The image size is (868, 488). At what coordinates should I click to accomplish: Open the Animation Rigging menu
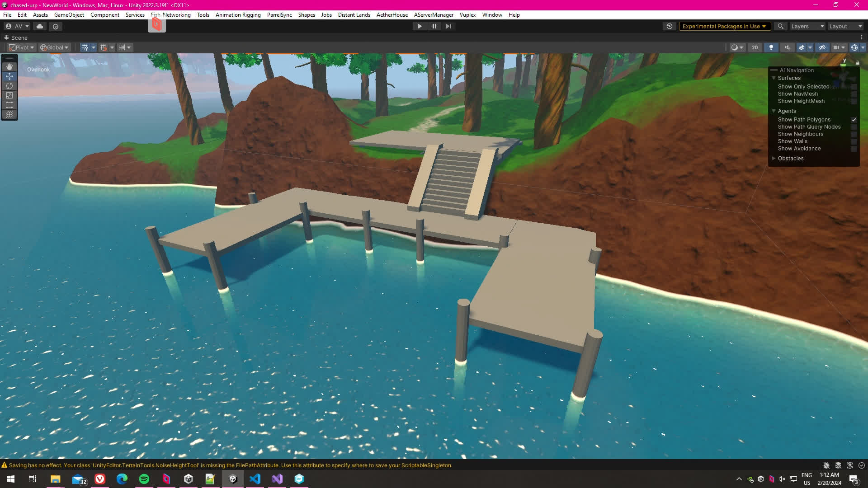238,15
